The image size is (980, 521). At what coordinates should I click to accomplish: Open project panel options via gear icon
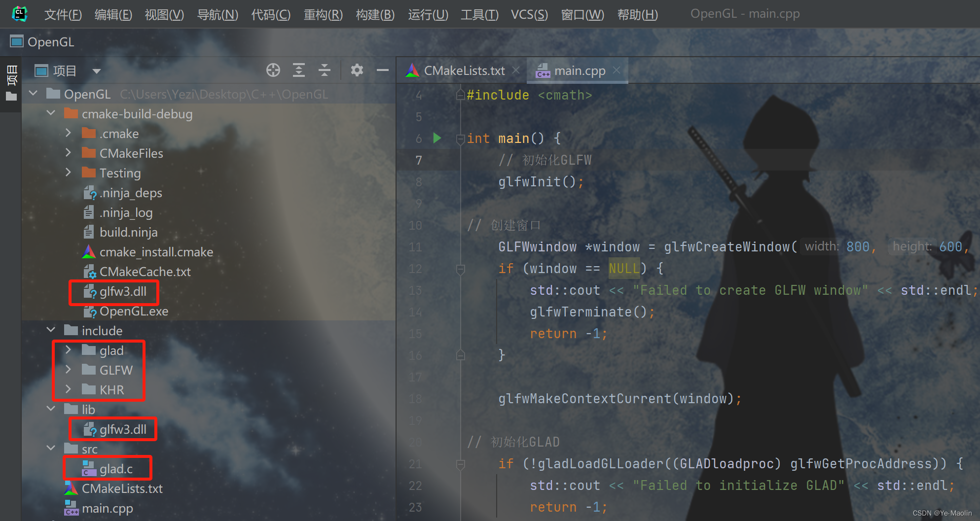(357, 70)
